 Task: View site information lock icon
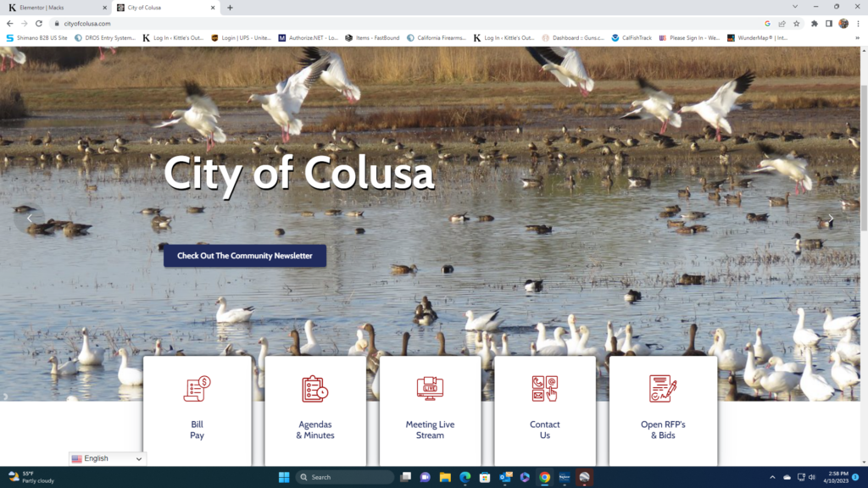(x=57, y=23)
